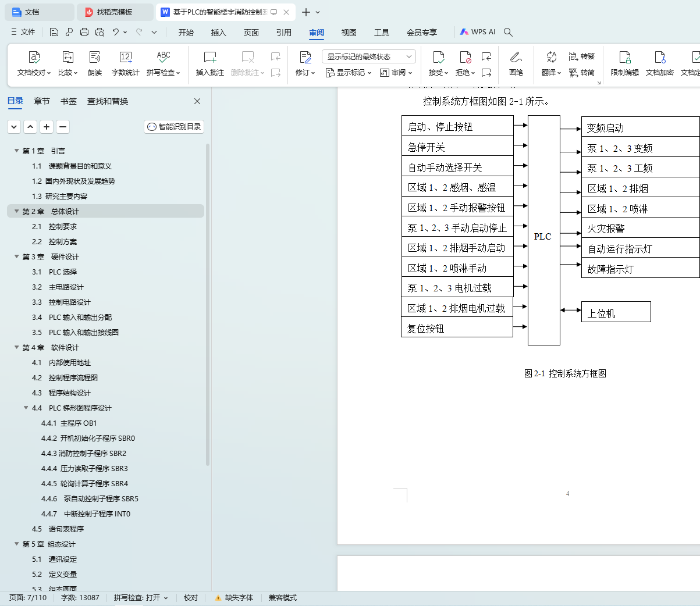
Task: Switch to the 开始 ribbon tab
Action: click(186, 32)
